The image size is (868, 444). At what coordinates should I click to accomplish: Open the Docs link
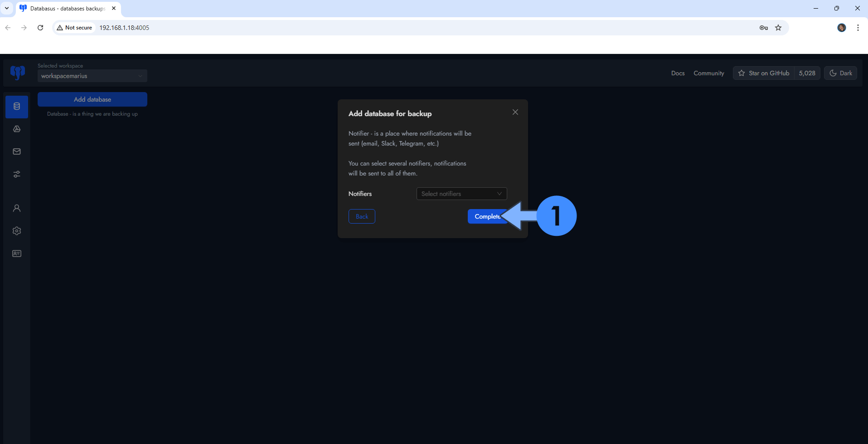pyautogui.click(x=678, y=73)
